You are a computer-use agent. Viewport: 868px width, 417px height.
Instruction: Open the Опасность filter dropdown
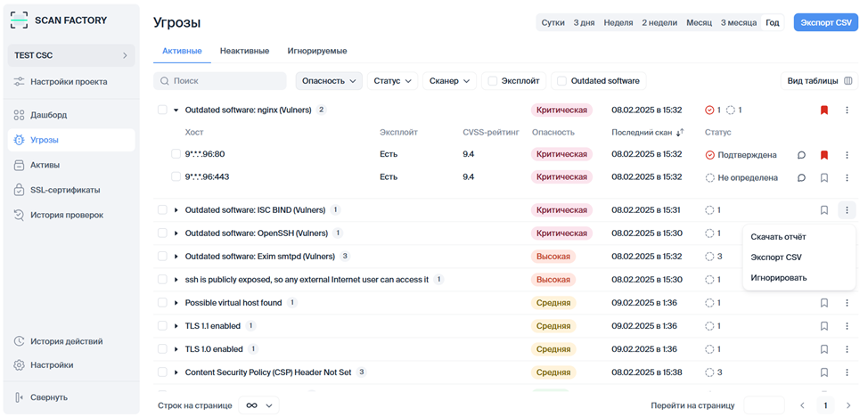click(x=329, y=81)
